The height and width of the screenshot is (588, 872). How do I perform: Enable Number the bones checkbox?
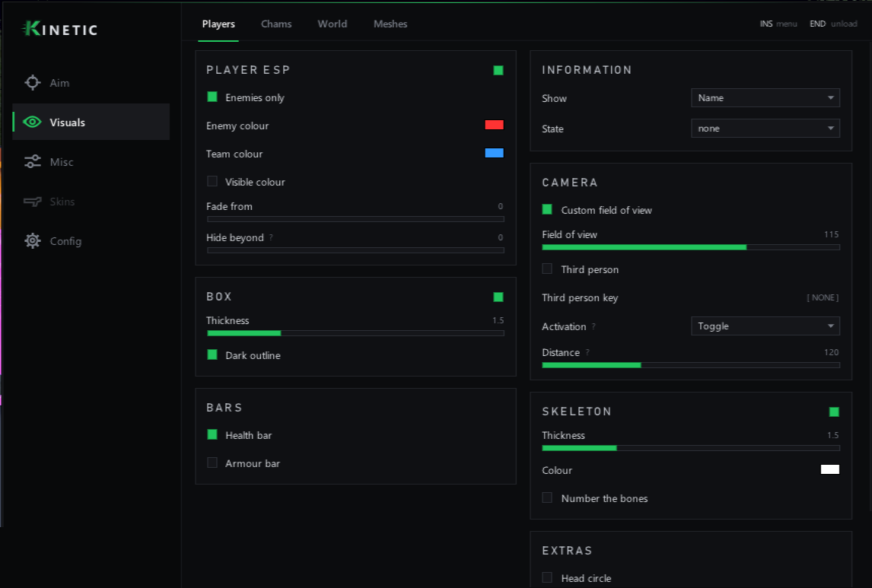547,498
